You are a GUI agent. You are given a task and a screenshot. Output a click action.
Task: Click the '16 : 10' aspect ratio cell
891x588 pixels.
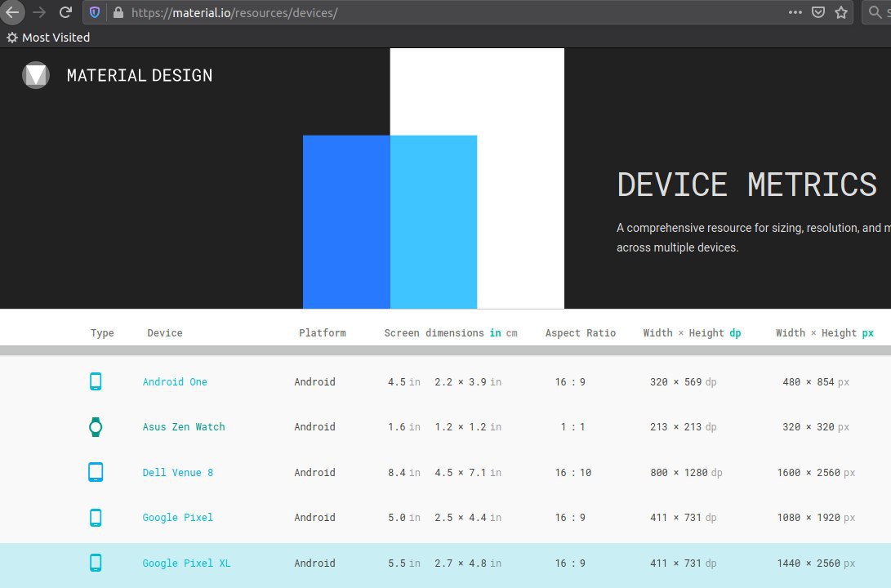[x=572, y=472]
